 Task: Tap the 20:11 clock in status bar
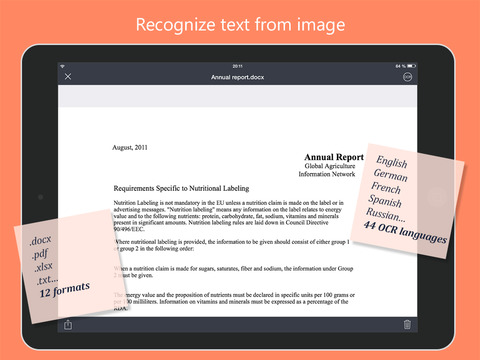237,66
